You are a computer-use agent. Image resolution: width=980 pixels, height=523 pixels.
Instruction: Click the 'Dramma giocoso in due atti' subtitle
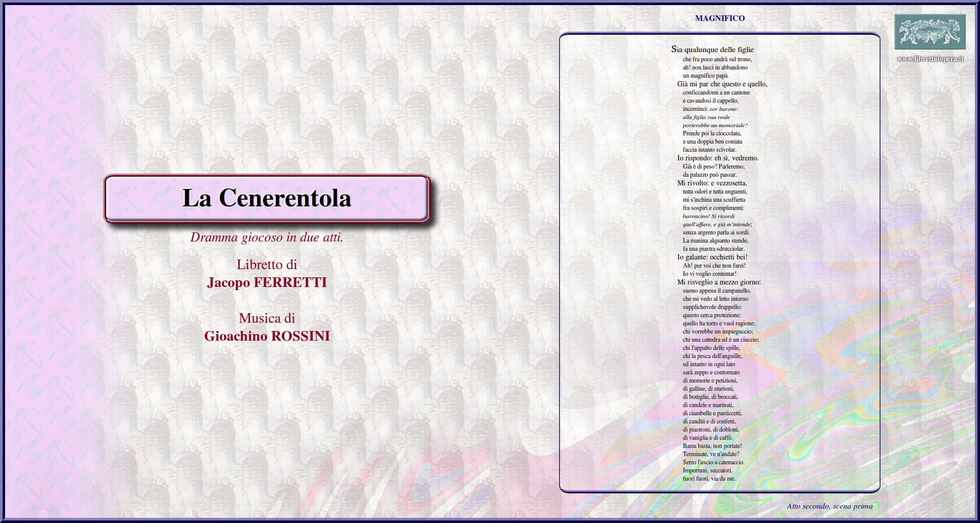coord(267,237)
